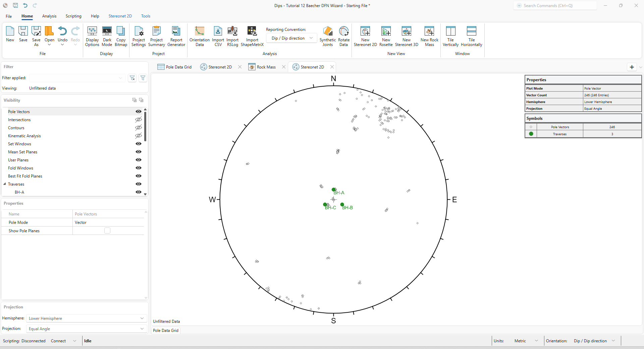Open the File menu
Screen dimensions: 644x349
9,16
